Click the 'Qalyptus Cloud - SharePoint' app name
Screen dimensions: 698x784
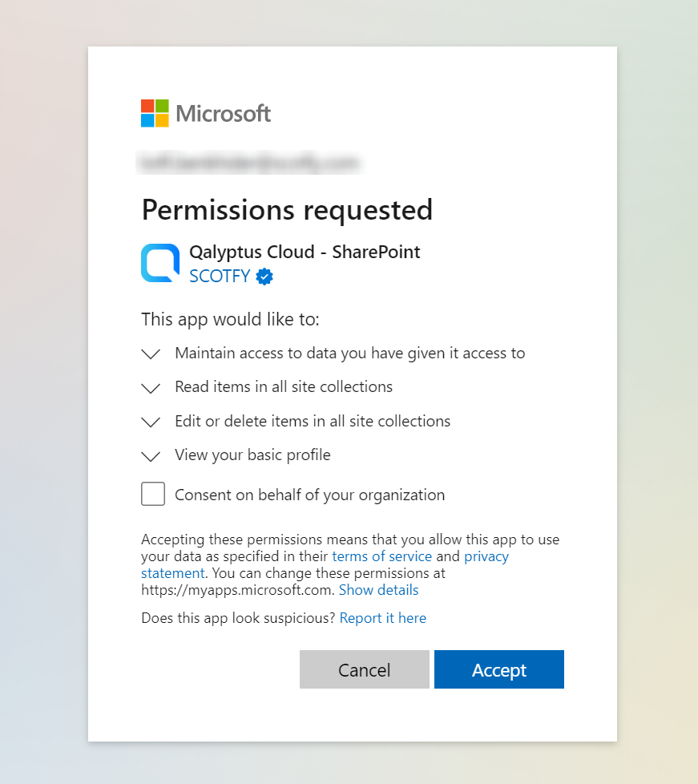coord(305,252)
